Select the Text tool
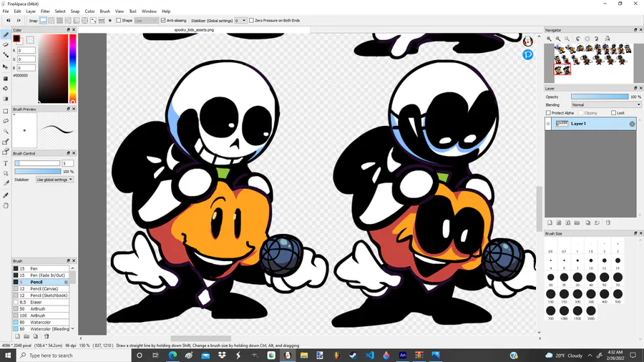This screenshot has height=362, width=644. [6, 163]
